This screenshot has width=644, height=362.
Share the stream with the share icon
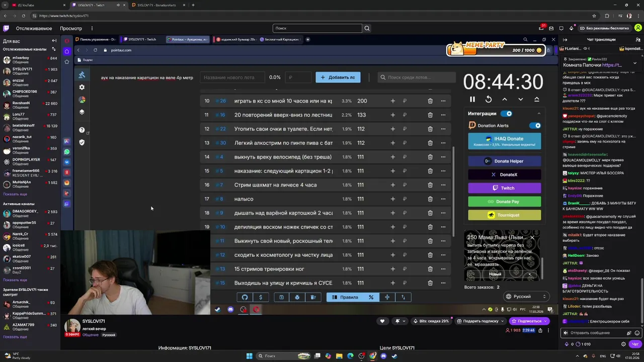[x=540, y=330]
